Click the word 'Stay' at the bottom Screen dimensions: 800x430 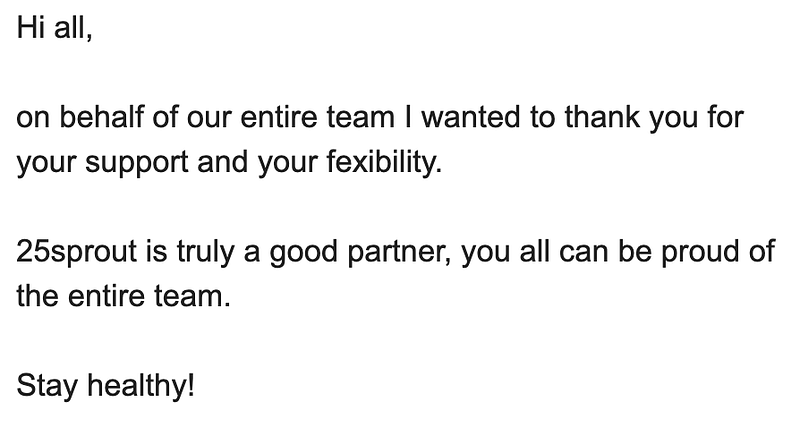point(47,385)
